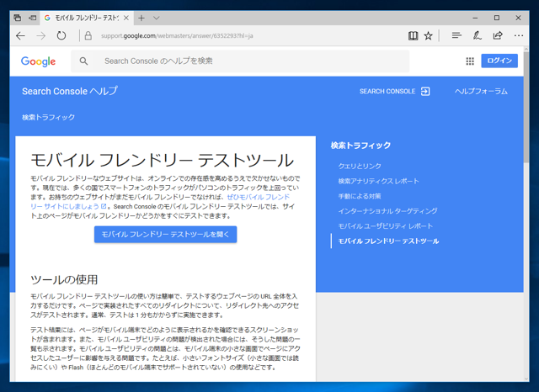Open a new tab with plus button

(x=141, y=18)
